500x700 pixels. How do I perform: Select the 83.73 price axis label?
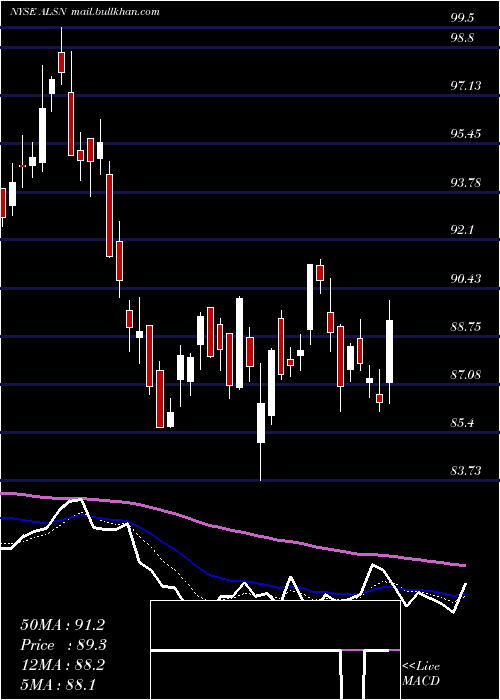coord(466,471)
